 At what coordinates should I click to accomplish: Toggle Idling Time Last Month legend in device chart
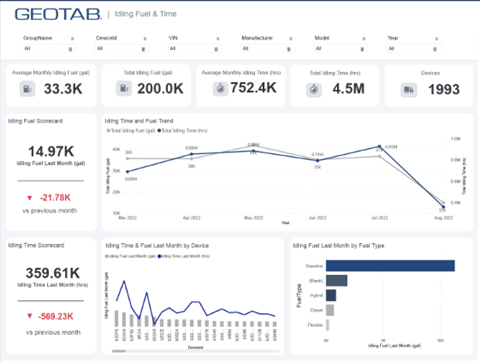point(184,256)
